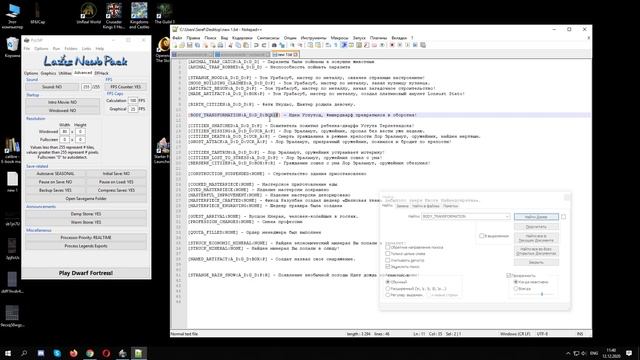Open the Плагины menu in Notepad++

(x=378, y=38)
